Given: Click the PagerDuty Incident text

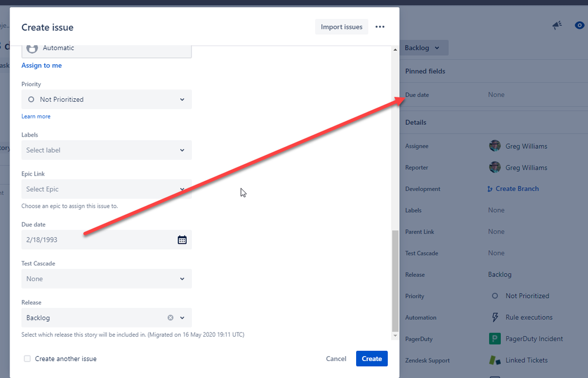Looking at the screenshot, I should coord(534,339).
